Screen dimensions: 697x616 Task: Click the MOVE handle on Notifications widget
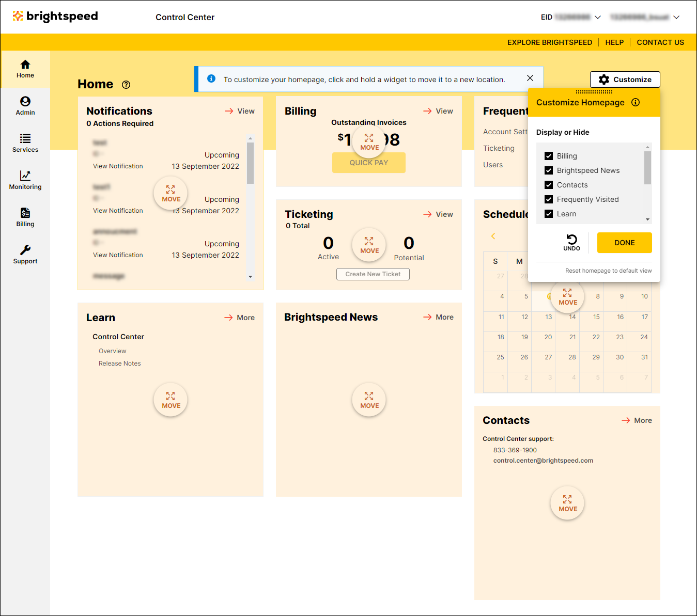point(171,193)
